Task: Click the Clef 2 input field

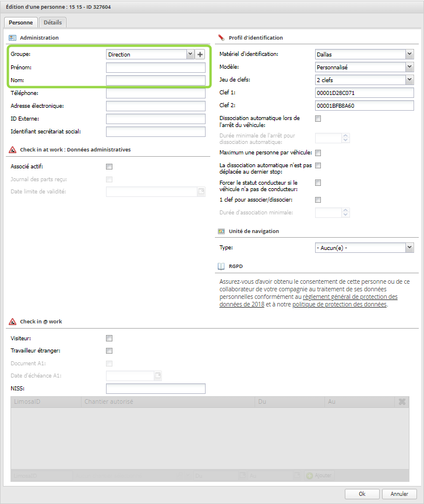Action: pyautogui.click(x=364, y=105)
